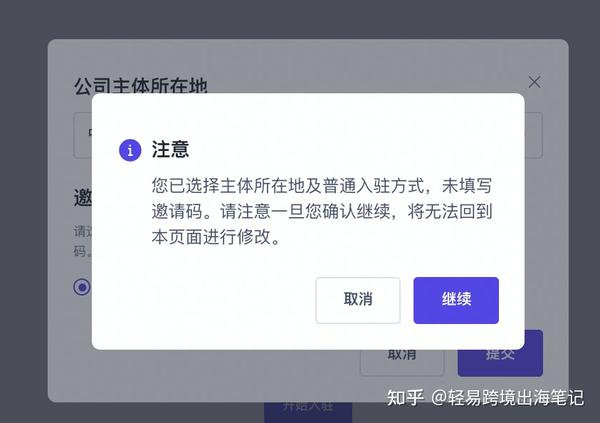Click 取消 in the 注意 alert dialog
Viewport: 600px width, 423px height.
pyautogui.click(x=358, y=300)
